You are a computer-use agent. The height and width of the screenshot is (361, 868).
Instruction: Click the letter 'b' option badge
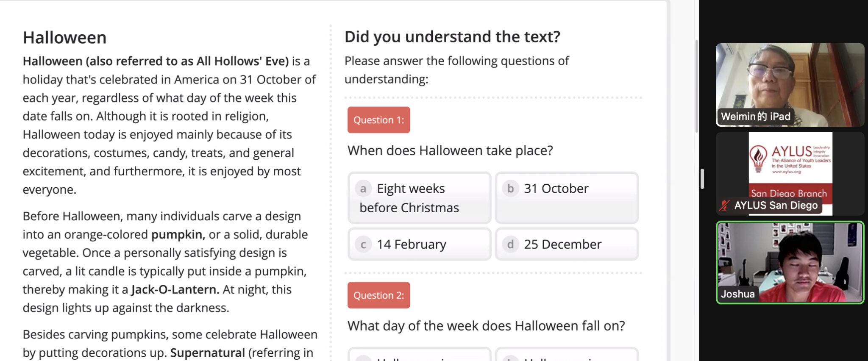click(510, 189)
